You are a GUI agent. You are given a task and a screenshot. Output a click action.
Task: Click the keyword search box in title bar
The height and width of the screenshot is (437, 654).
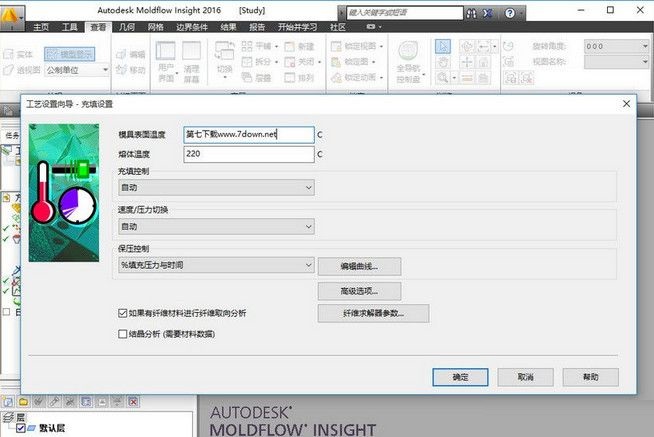tap(405, 13)
